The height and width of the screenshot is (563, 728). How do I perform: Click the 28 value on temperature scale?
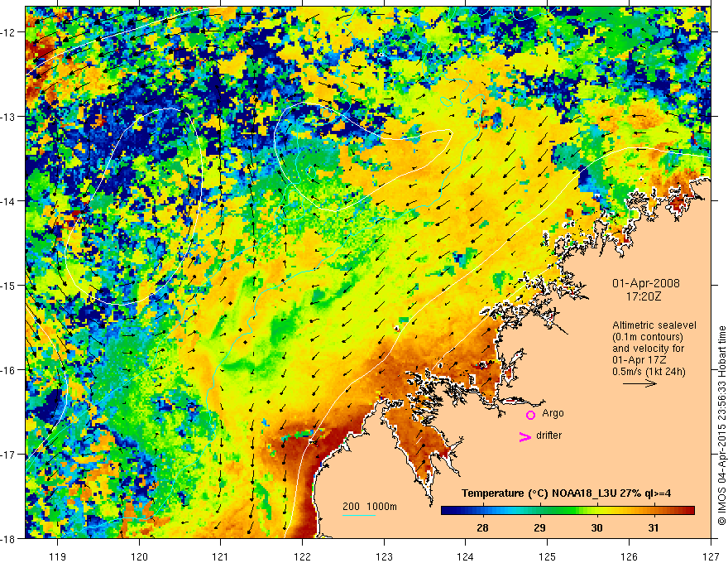[482, 527]
